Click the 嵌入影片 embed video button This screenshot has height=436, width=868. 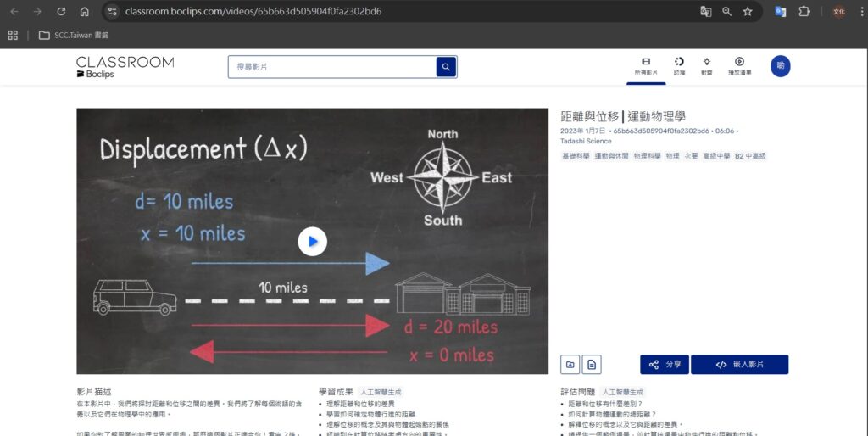coord(739,365)
